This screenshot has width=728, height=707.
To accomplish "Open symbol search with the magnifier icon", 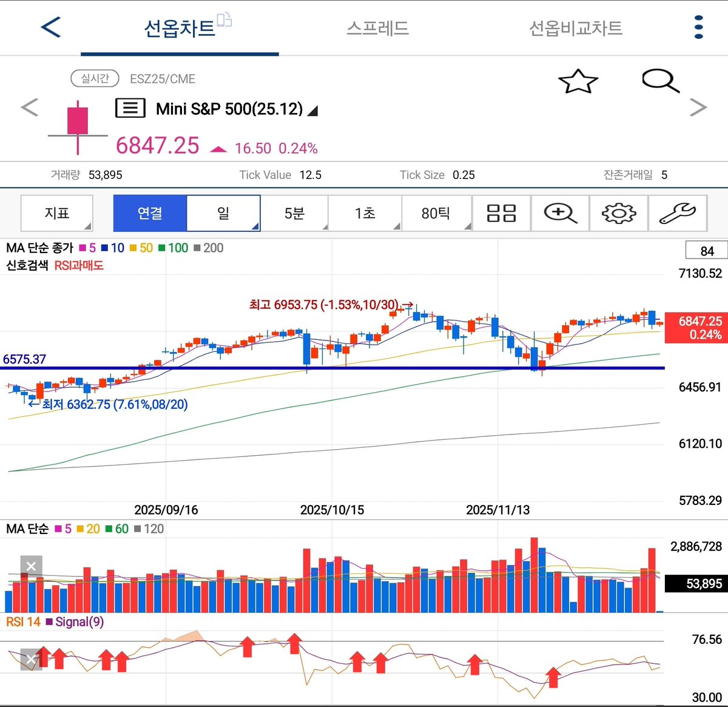I will click(x=660, y=80).
